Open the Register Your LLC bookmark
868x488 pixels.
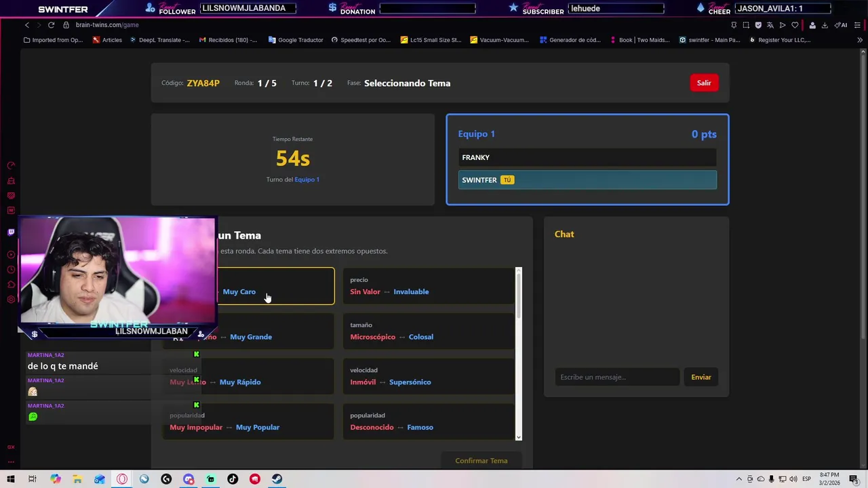[x=780, y=40]
